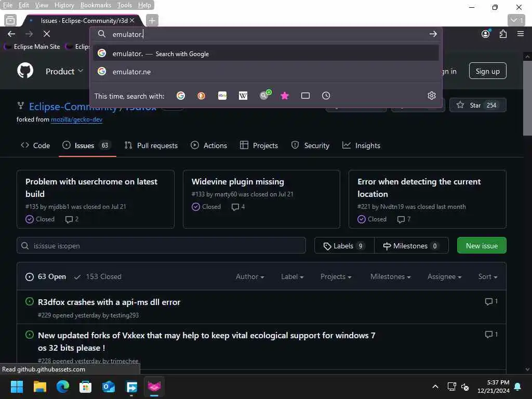Stop loading the page

tap(47, 34)
